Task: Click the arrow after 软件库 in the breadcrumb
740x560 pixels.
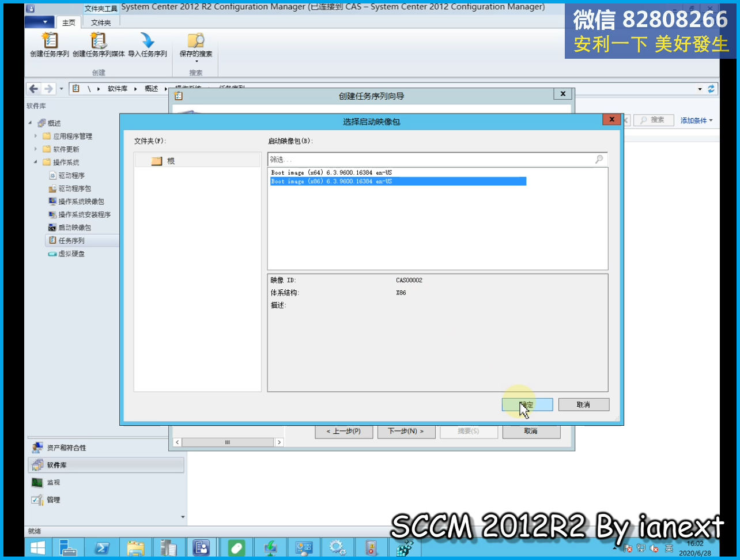Action: click(136, 89)
